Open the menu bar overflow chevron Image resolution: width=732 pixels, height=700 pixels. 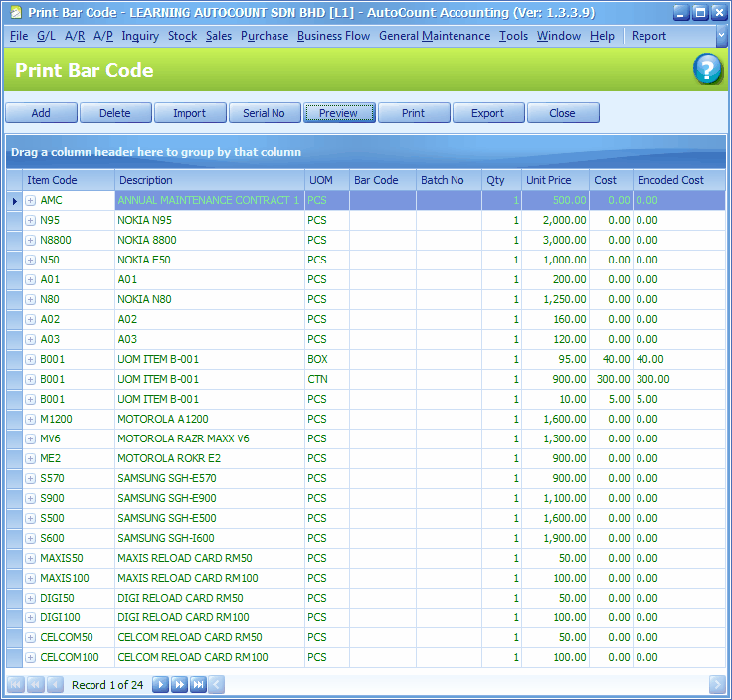721,36
